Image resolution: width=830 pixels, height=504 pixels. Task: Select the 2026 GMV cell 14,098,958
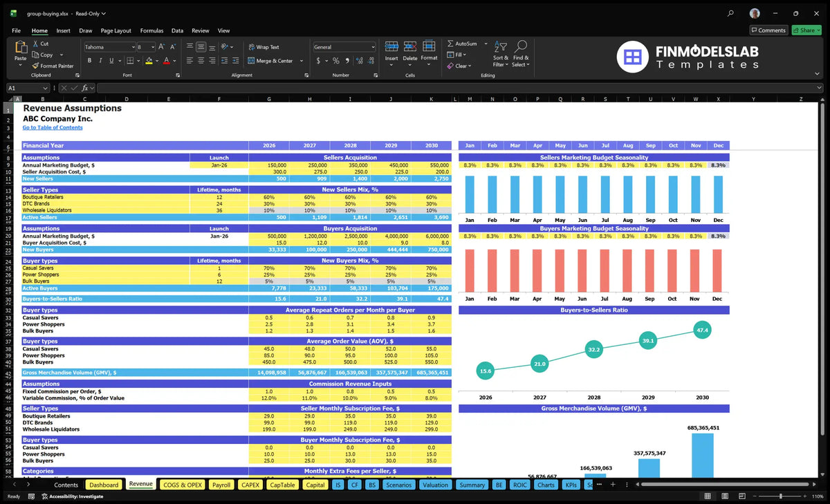pyautogui.click(x=268, y=373)
